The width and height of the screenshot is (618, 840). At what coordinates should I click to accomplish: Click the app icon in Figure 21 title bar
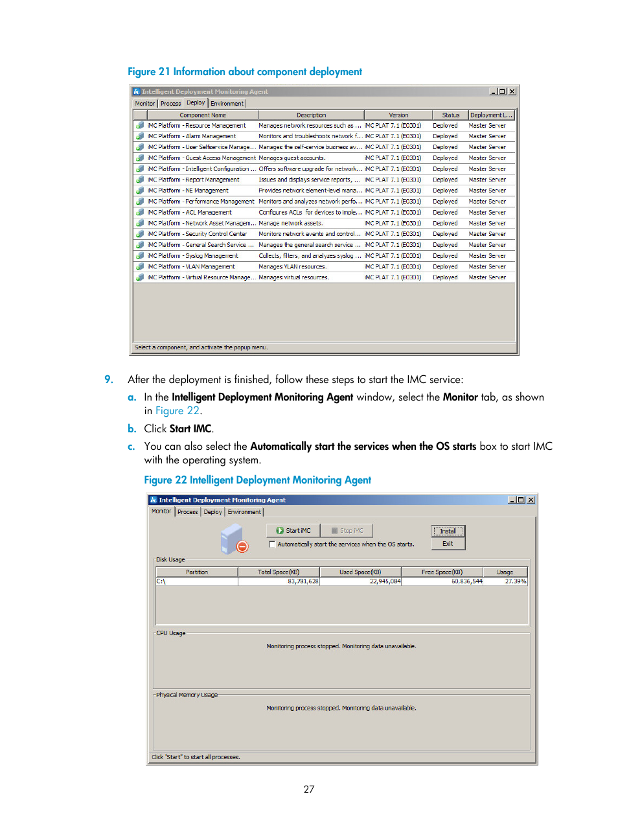tap(137, 91)
